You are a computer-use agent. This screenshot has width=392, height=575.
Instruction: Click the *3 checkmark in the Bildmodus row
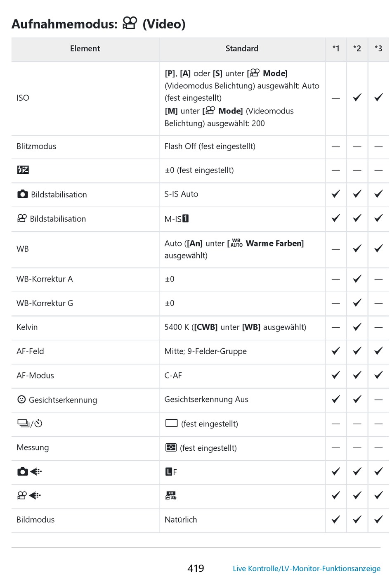[x=378, y=519]
